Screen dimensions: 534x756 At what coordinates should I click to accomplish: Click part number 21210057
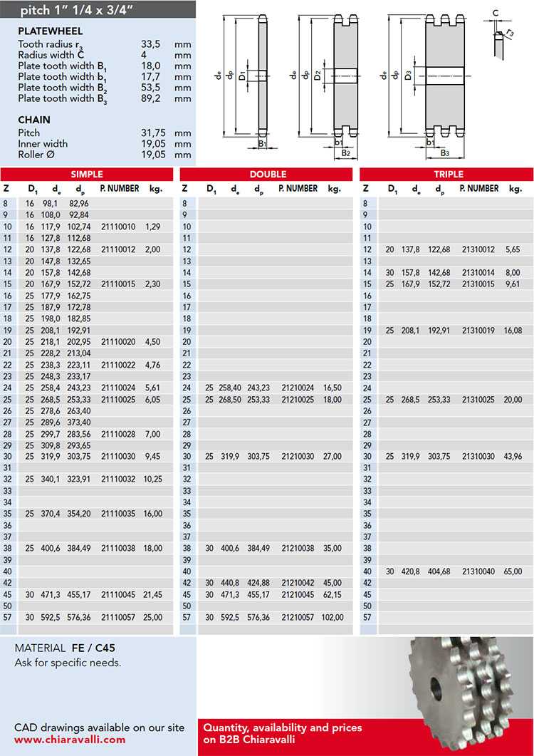(298, 617)
